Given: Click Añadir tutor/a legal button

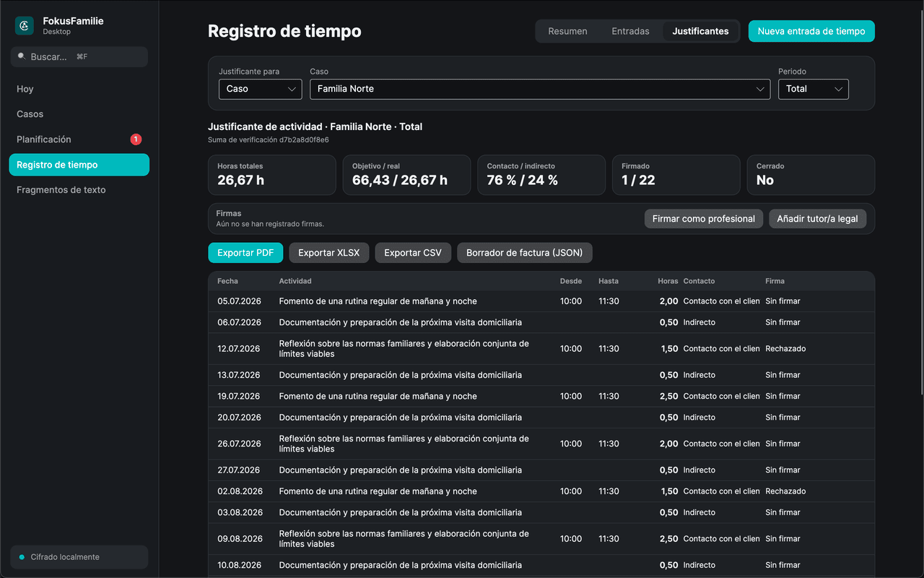Looking at the screenshot, I should coord(817,219).
